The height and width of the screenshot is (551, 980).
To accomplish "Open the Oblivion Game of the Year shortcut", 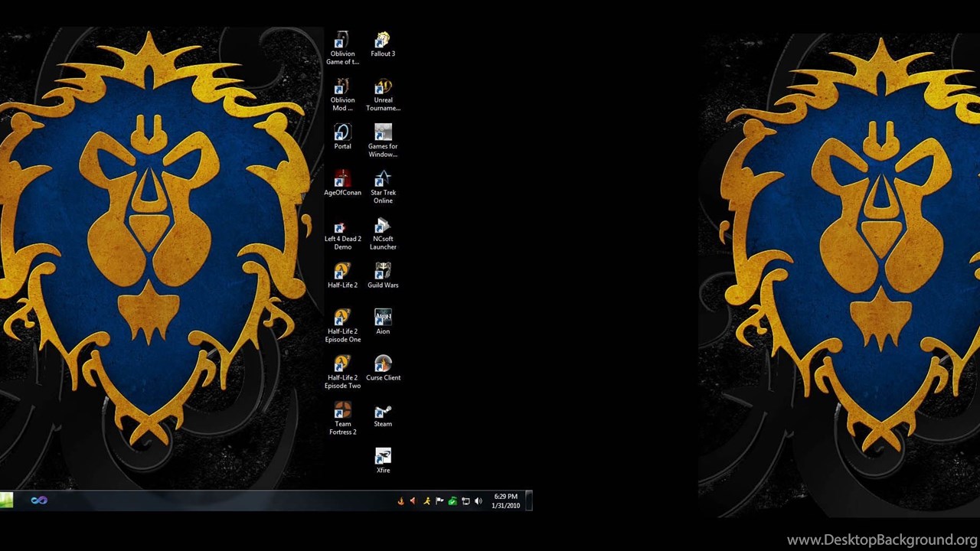I will click(x=342, y=48).
